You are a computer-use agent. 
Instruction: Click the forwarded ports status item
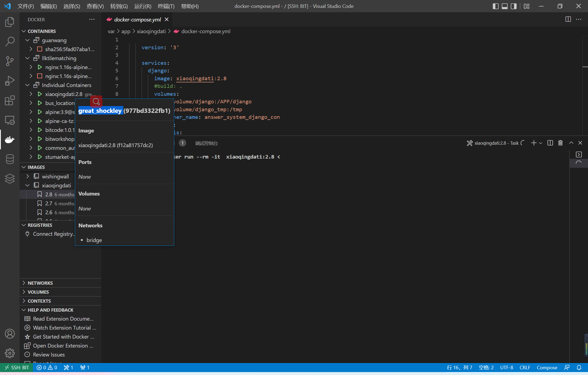coord(85,367)
